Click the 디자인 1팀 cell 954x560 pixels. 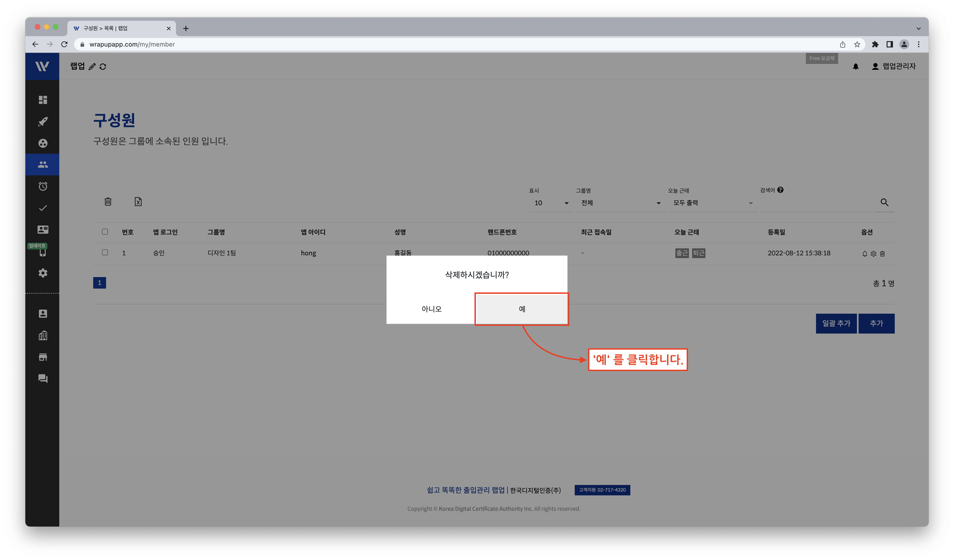point(221,253)
